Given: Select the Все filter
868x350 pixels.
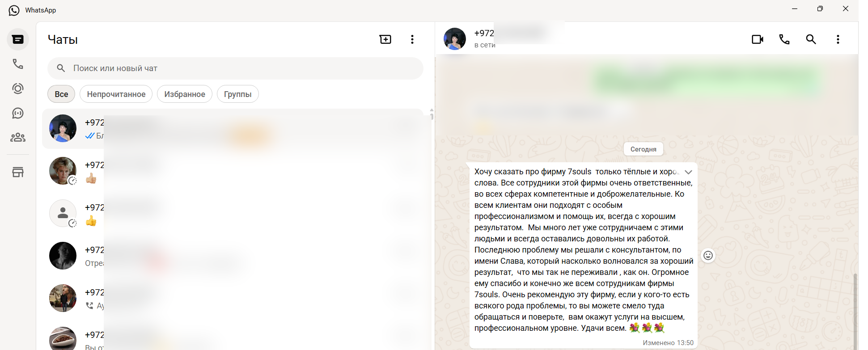Looking at the screenshot, I should [61, 94].
